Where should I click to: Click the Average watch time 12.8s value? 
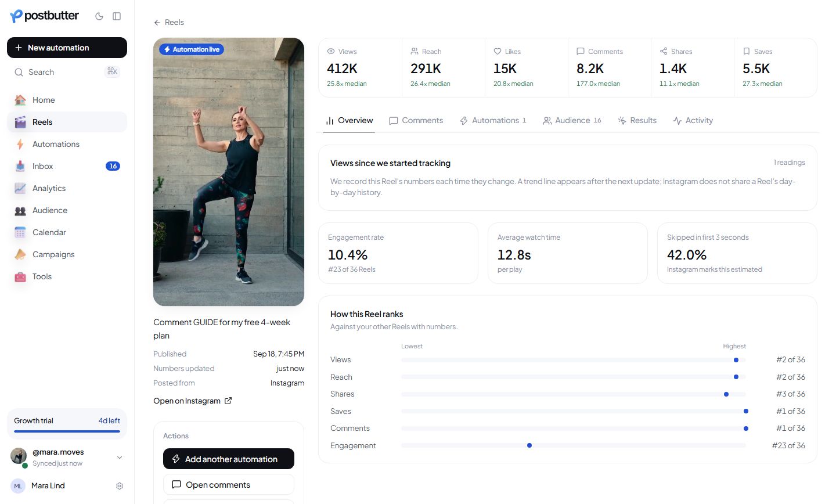pyautogui.click(x=514, y=255)
